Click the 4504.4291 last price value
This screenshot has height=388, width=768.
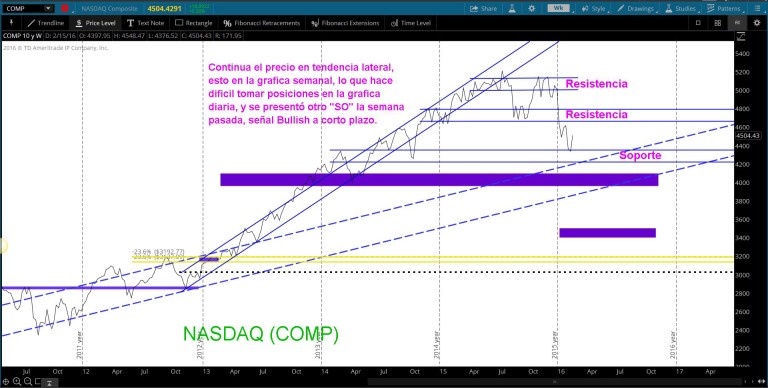[165, 8]
